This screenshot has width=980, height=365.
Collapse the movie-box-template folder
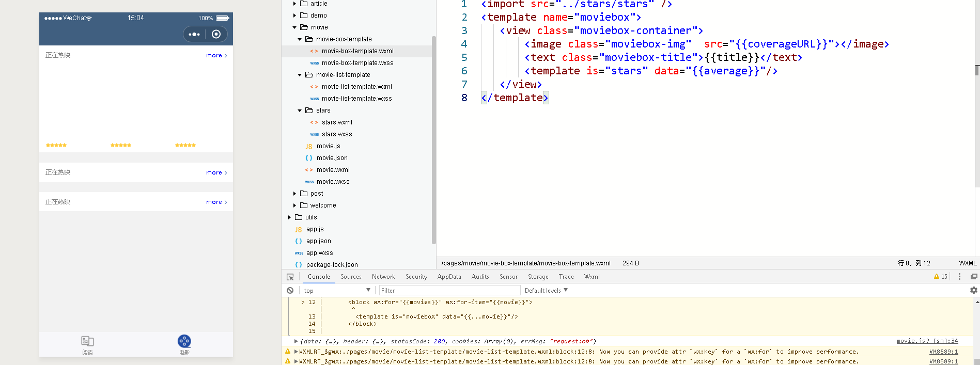point(300,39)
